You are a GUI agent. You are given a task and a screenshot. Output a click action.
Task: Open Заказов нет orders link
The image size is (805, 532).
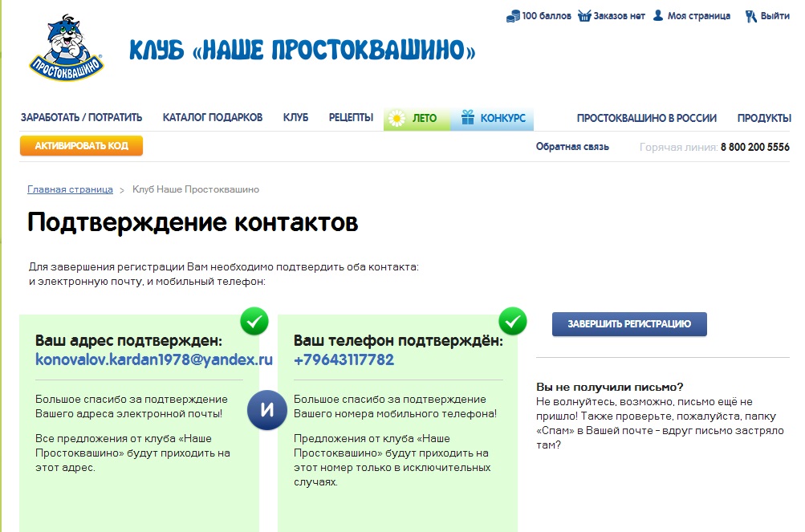point(619,16)
